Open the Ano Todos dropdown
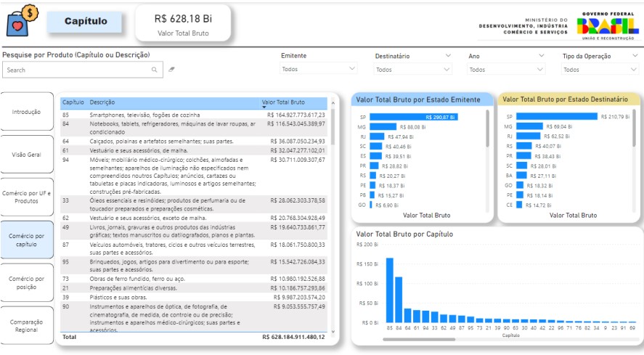 click(508, 70)
